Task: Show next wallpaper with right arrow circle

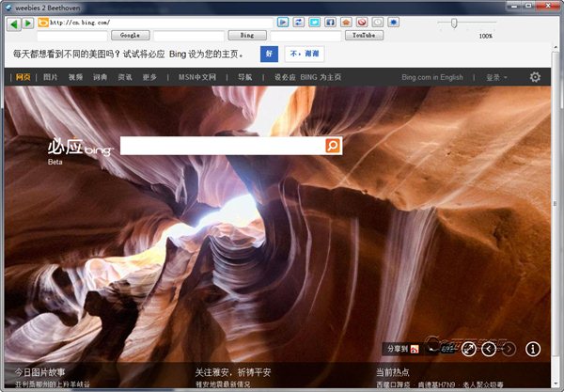Action: click(509, 349)
